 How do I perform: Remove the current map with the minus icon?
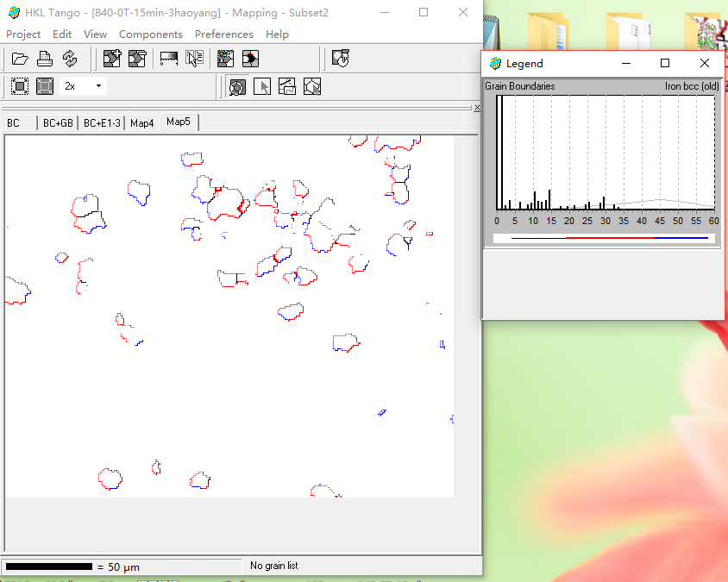[x=137, y=59]
